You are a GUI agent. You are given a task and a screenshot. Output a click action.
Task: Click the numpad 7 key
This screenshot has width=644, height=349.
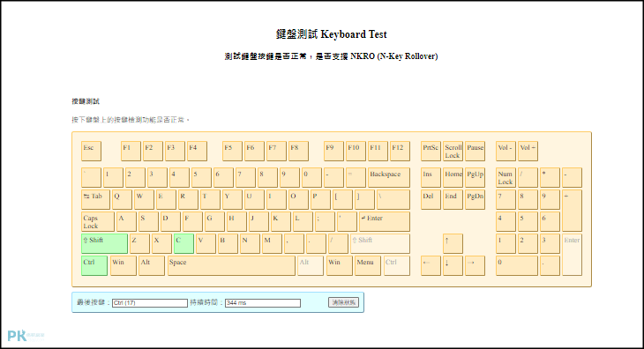(505, 200)
